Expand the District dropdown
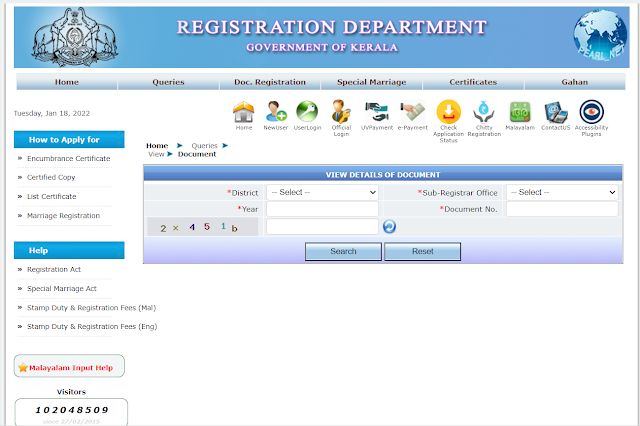The image size is (640, 426). (322, 192)
